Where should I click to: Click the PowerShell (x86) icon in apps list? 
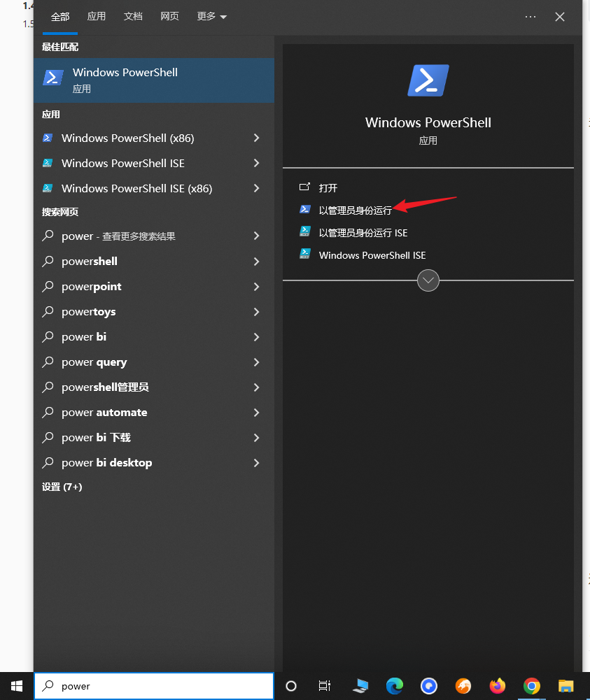point(48,138)
